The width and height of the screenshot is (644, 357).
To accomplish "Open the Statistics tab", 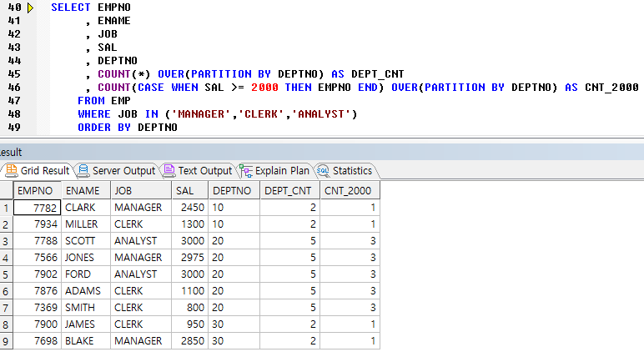I will click(x=345, y=170).
